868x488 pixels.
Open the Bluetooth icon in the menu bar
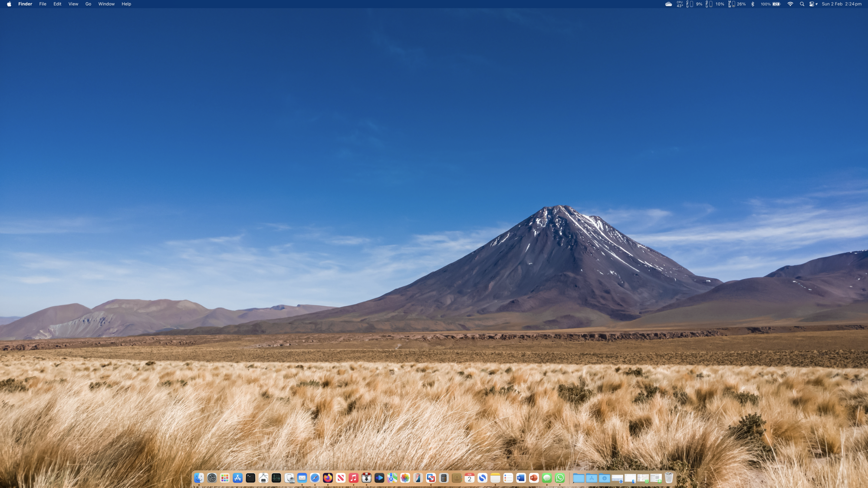click(x=753, y=4)
